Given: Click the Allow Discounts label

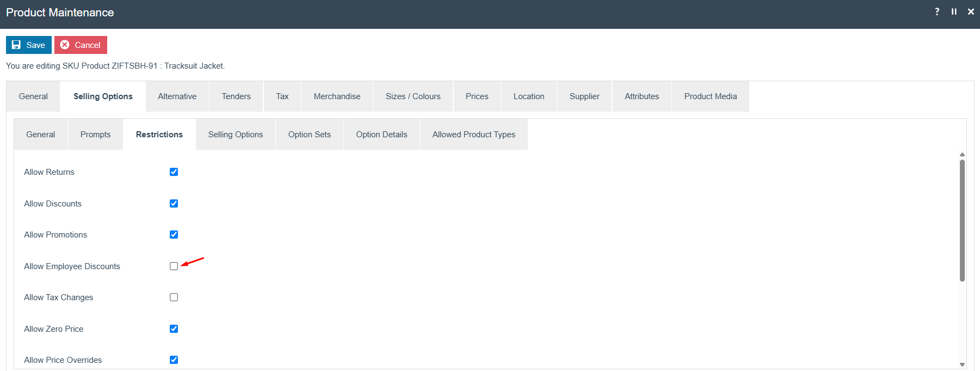Looking at the screenshot, I should click(x=53, y=204).
